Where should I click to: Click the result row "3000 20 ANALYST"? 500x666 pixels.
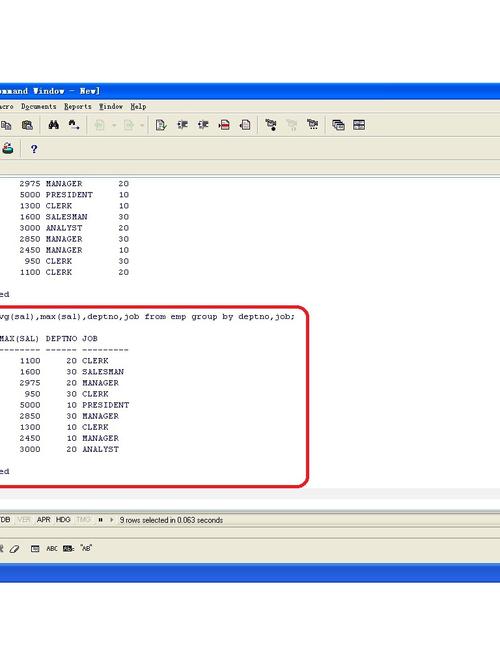click(69, 449)
